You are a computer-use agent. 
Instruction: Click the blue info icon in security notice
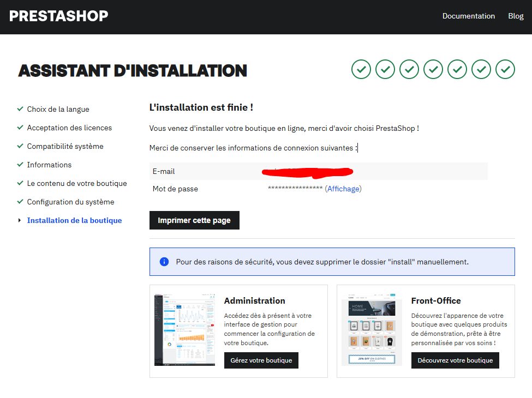tap(164, 262)
